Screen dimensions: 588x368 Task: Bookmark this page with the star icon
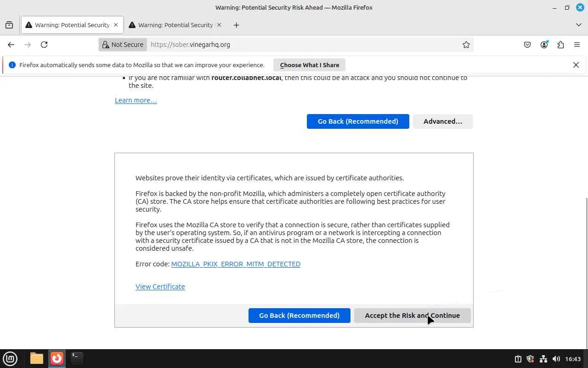(x=466, y=45)
